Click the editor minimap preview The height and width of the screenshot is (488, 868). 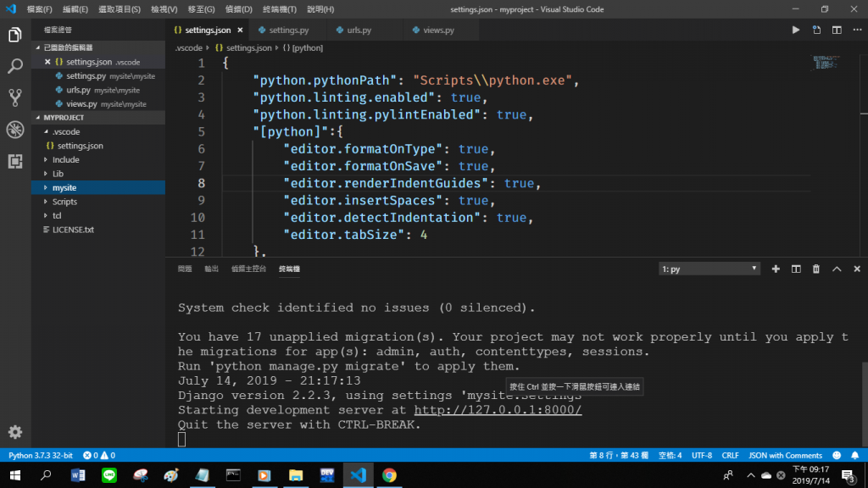click(826, 63)
